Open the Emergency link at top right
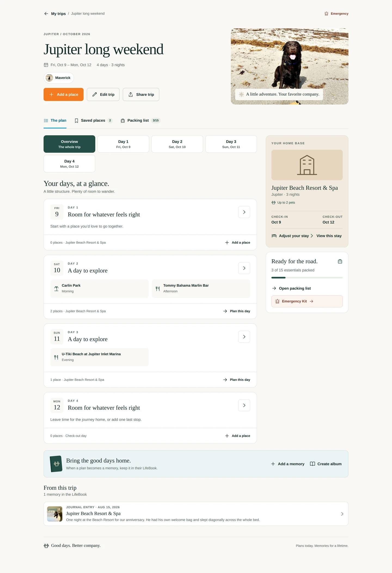392x573 pixels. tap(336, 14)
